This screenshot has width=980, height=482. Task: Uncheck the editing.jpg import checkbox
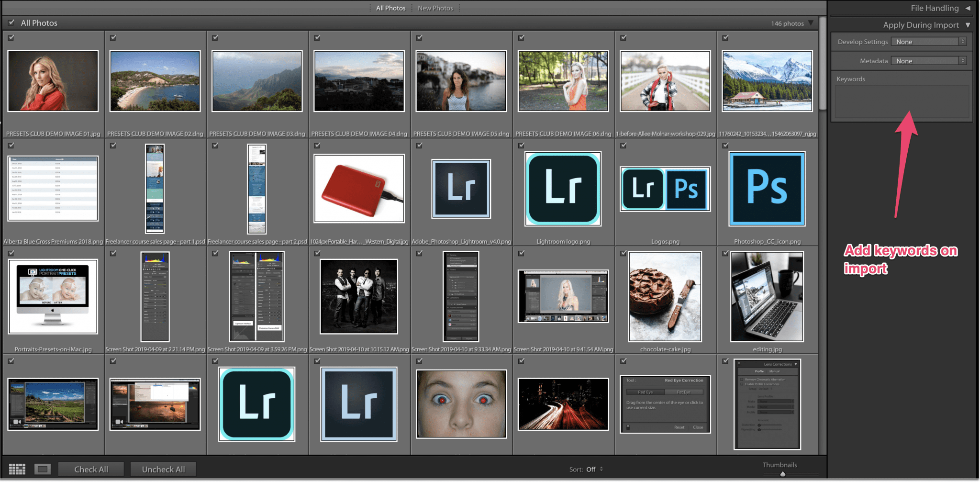[x=725, y=253]
